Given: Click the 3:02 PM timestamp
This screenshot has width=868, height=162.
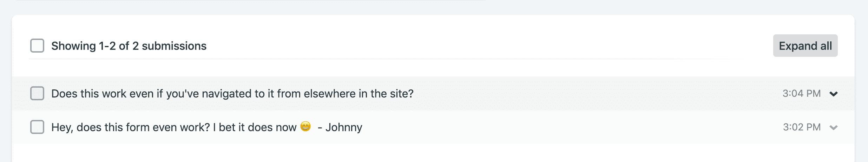Looking at the screenshot, I should [x=802, y=127].
